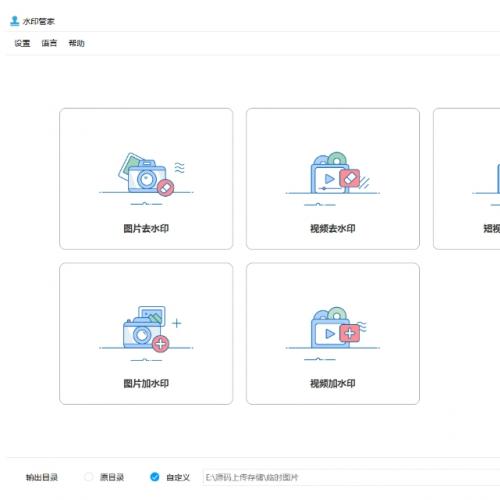The height and width of the screenshot is (500, 500).
Task: Open the partially visible 短视频 card
Action: pos(467,179)
